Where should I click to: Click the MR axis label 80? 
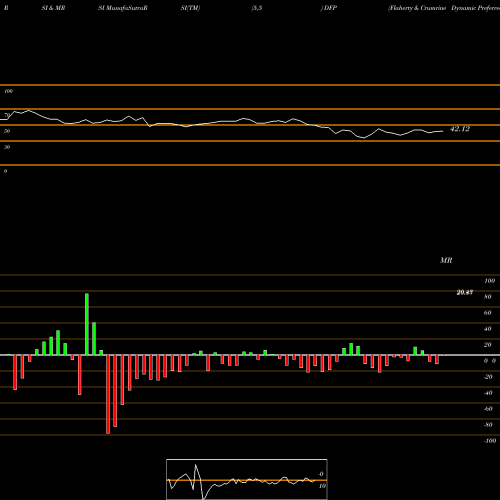click(x=488, y=297)
